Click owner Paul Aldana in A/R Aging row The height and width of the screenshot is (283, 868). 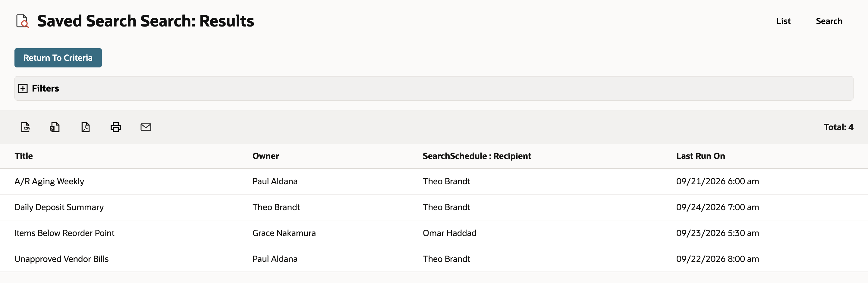[275, 181]
